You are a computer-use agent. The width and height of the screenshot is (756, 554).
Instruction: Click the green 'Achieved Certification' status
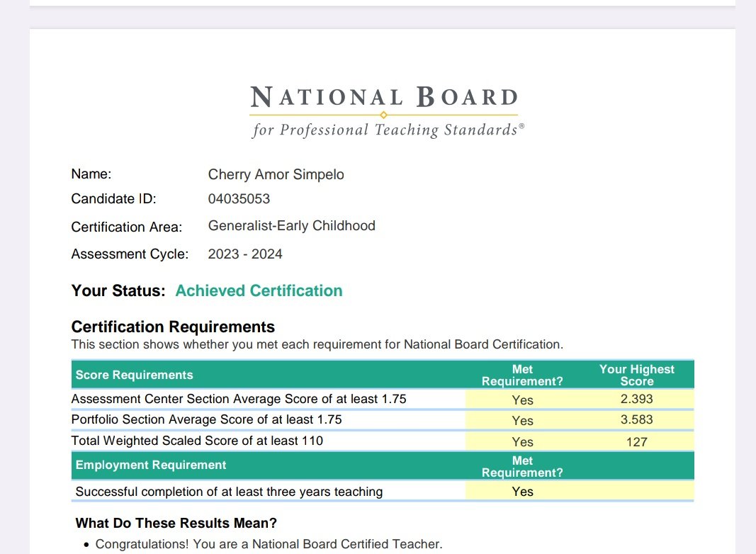tap(259, 290)
